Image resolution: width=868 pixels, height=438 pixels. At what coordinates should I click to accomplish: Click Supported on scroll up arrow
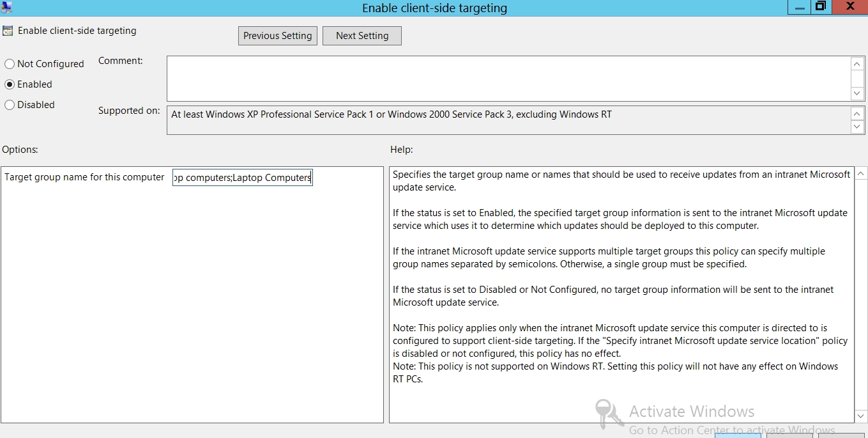point(857,114)
